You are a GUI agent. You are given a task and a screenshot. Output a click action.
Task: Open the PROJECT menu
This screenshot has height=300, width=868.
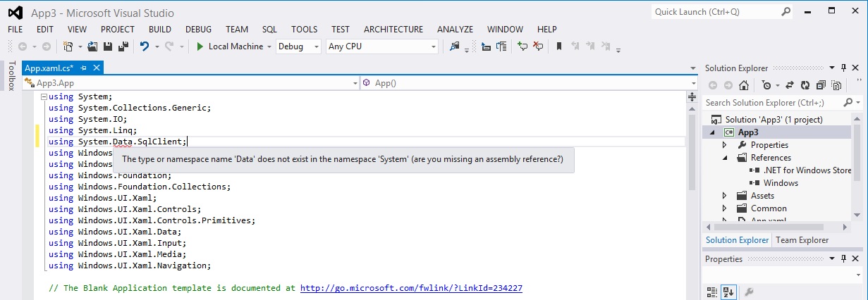click(118, 30)
